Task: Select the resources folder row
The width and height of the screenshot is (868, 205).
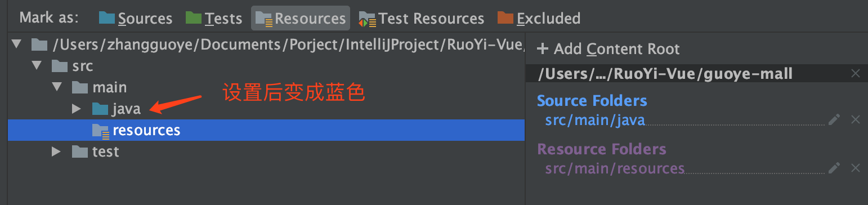Action: (x=266, y=130)
